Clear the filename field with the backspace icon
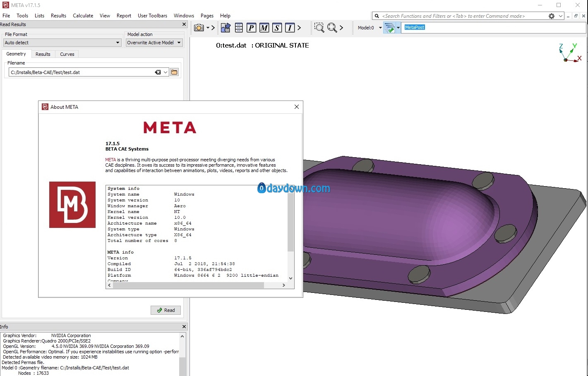This screenshot has width=588, height=376. tap(158, 72)
